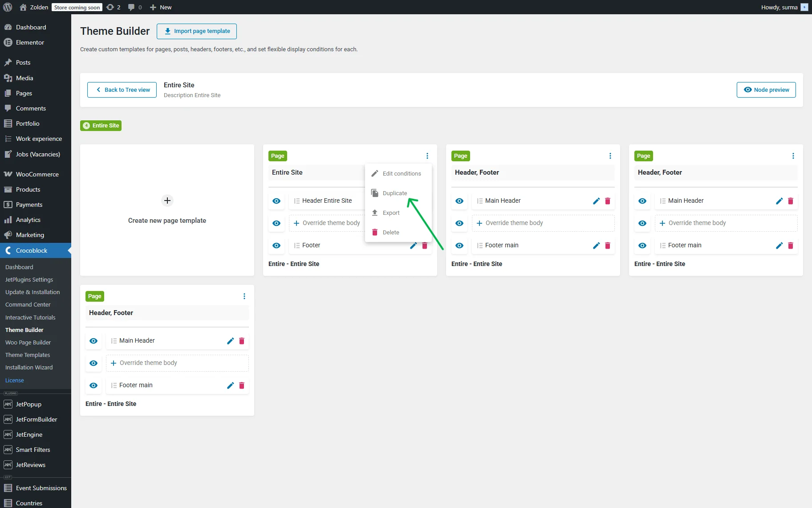The image size is (812, 508).
Task: Delete Main Header in the rightmost card
Action: click(791, 201)
